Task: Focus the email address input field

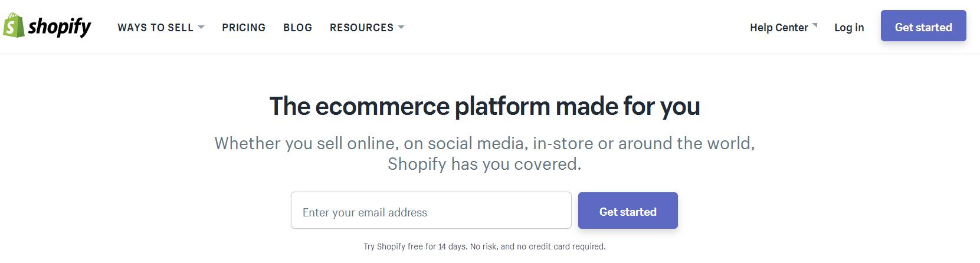Action: tap(431, 211)
